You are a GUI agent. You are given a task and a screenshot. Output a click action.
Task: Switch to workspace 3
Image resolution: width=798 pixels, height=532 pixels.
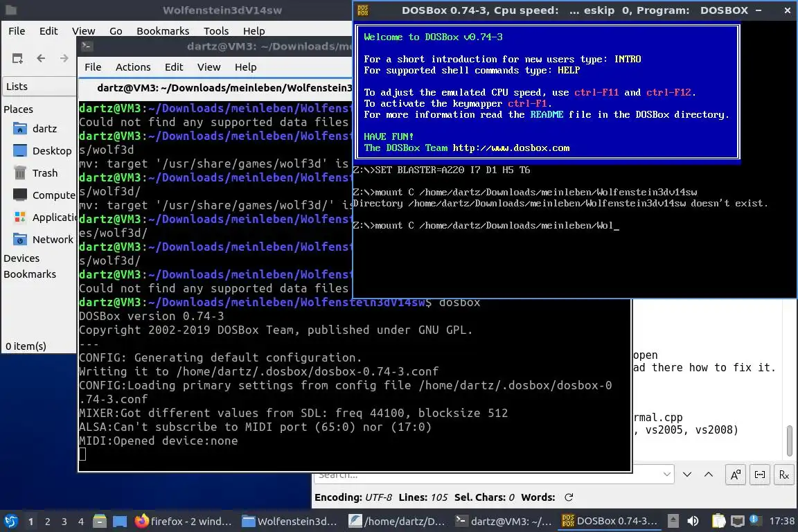click(x=64, y=522)
